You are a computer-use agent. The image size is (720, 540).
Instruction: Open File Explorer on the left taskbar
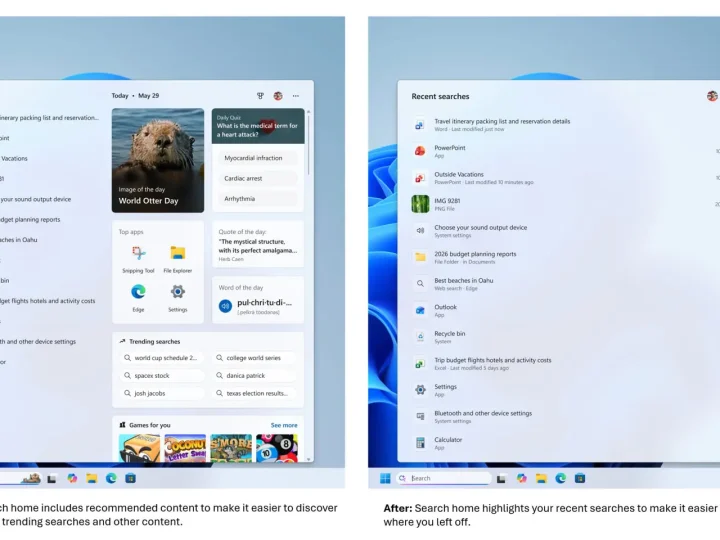[x=92, y=478]
